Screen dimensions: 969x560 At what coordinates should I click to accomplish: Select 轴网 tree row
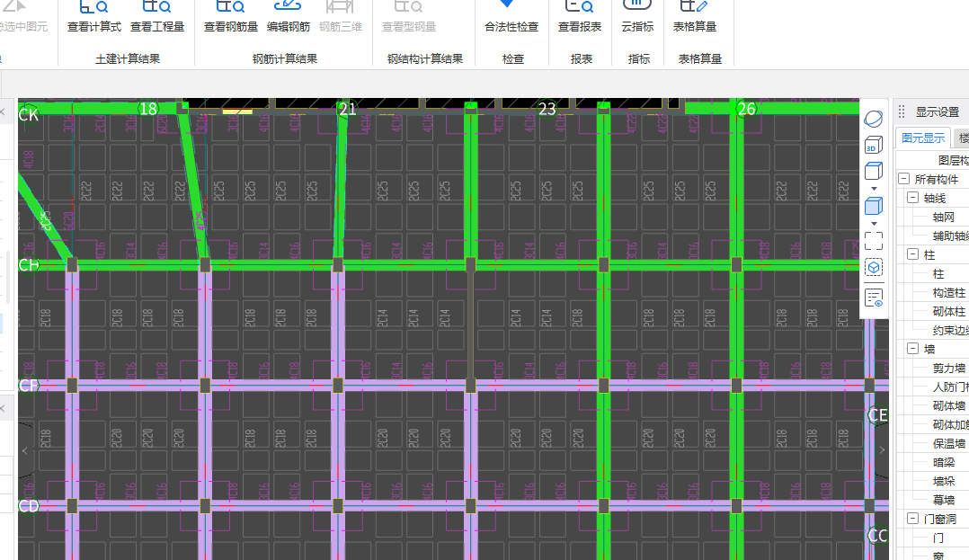coord(944,217)
